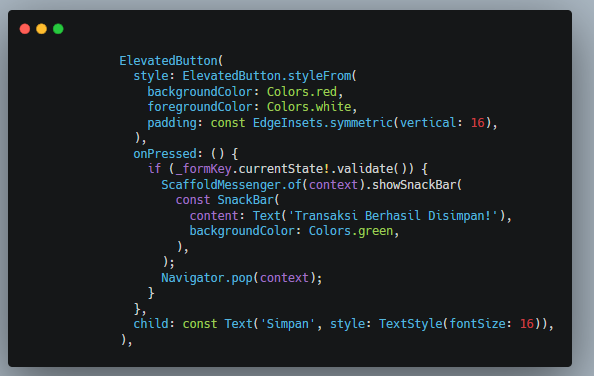Screen dimensions: 594x376
Task: Click 'currentState!' text
Action: [x=284, y=169]
